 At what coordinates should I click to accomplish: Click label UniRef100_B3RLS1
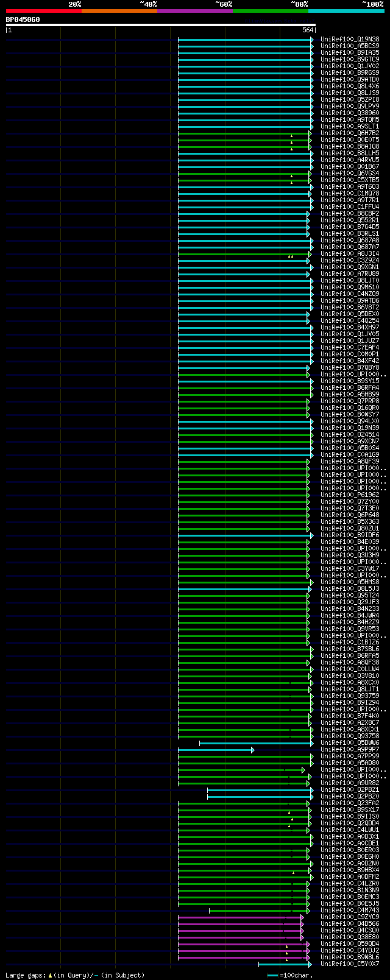350,234
